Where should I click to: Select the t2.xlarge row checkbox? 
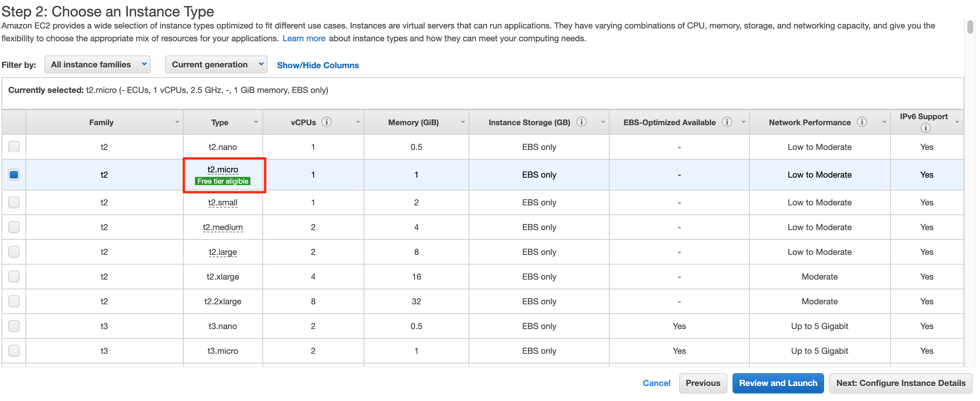14,277
